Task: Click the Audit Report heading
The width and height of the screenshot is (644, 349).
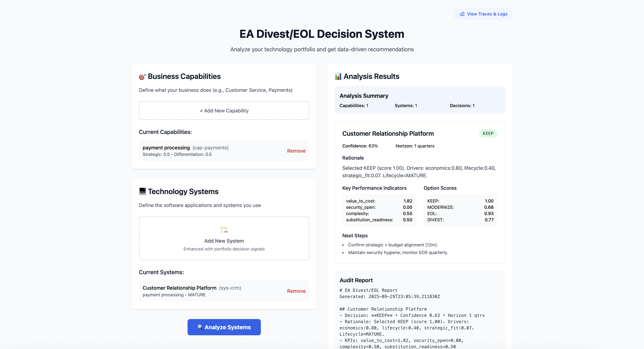Action: click(356, 280)
